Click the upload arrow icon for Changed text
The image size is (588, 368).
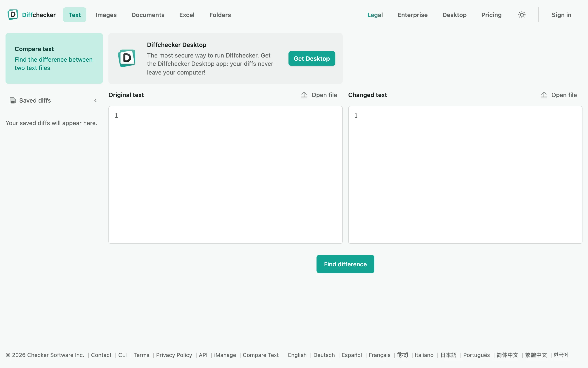(x=544, y=95)
